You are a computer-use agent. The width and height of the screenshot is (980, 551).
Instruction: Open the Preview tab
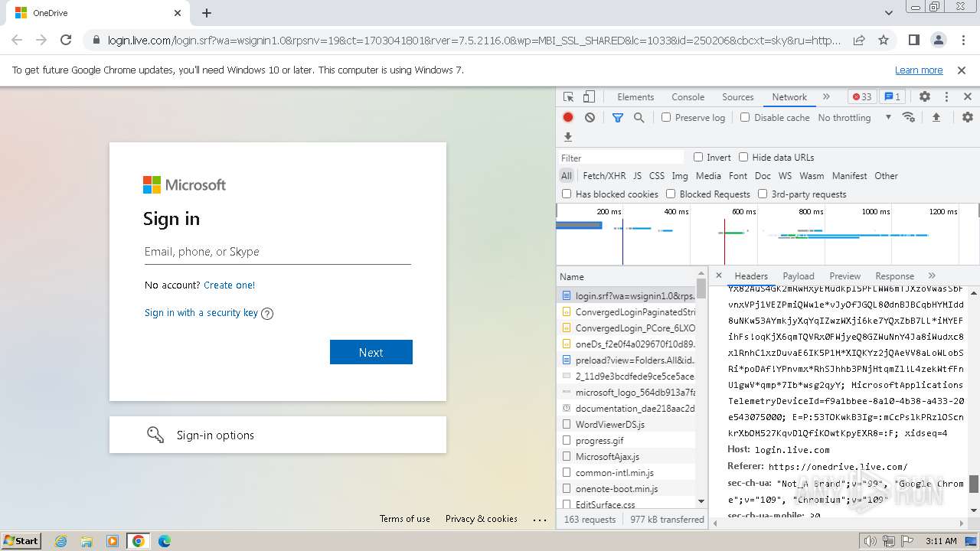point(844,276)
